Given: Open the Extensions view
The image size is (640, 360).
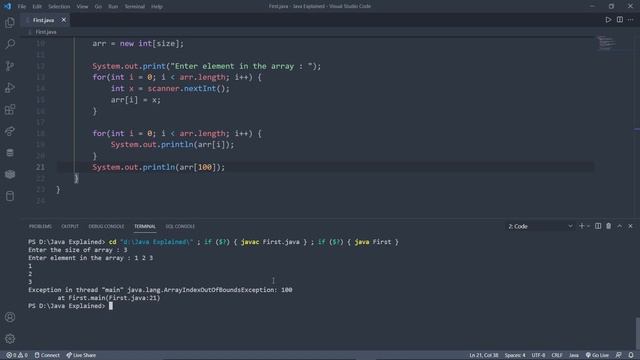Looking at the screenshot, I should coord(10,109).
